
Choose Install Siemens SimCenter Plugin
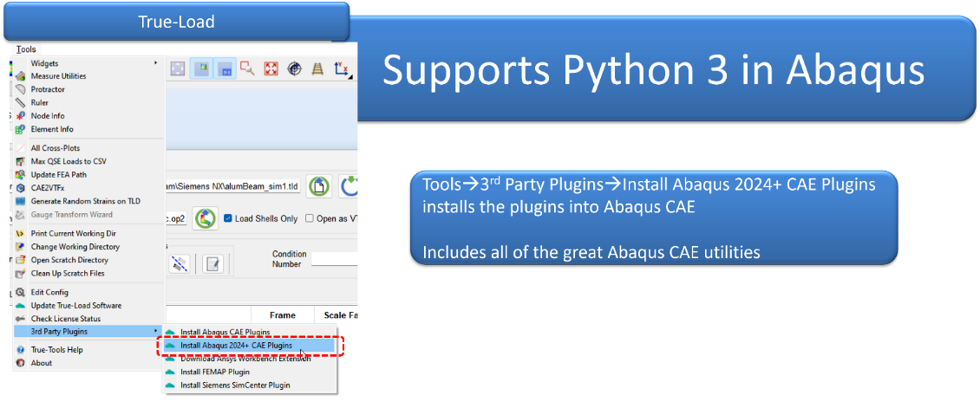point(234,385)
